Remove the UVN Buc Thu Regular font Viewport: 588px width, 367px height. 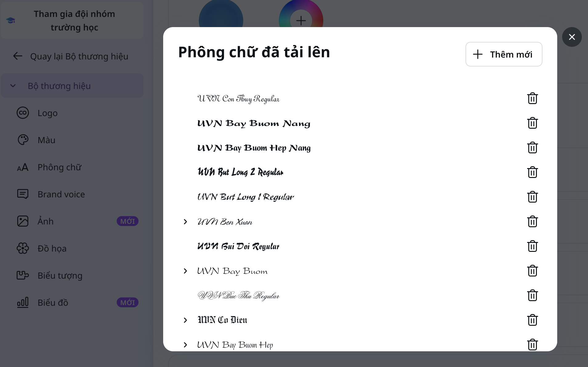click(x=532, y=295)
